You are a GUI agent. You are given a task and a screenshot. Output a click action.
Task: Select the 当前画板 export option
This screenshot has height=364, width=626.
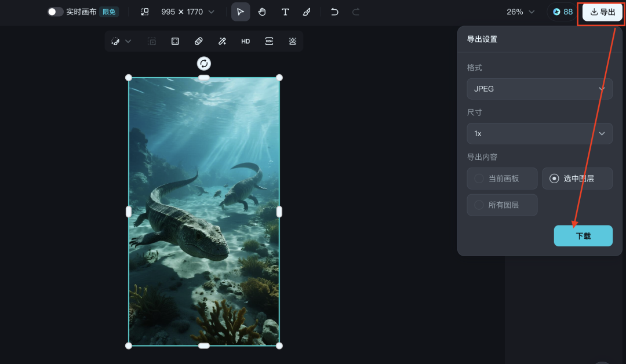pos(502,179)
